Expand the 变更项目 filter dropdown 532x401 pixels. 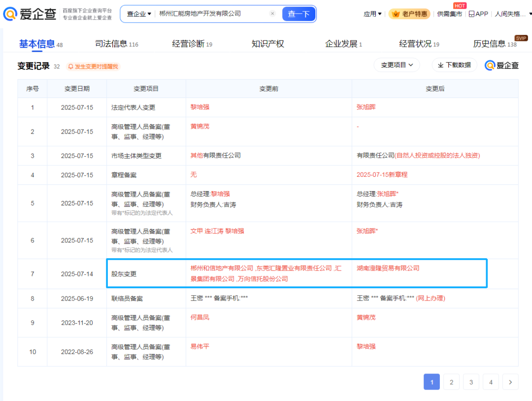(397, 65)
